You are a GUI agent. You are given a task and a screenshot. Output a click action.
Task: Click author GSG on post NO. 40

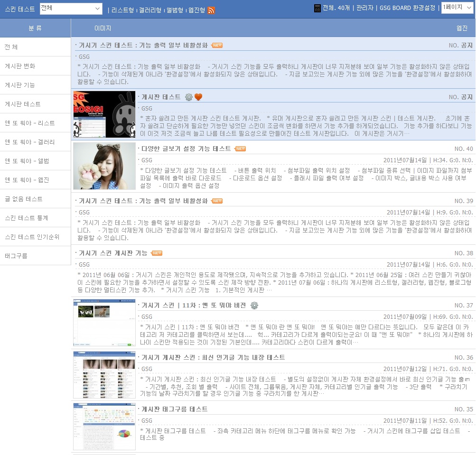click(x=147, y=160)
